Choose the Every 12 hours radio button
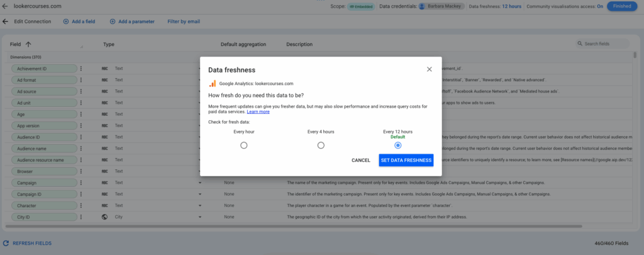644x255 pixels. 397,145
